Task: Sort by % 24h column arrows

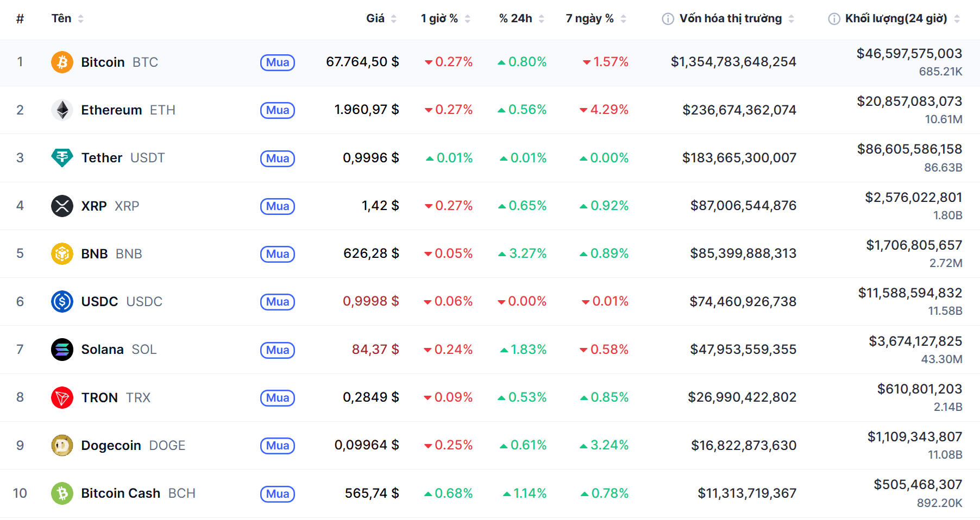Action: pos(541,19)
